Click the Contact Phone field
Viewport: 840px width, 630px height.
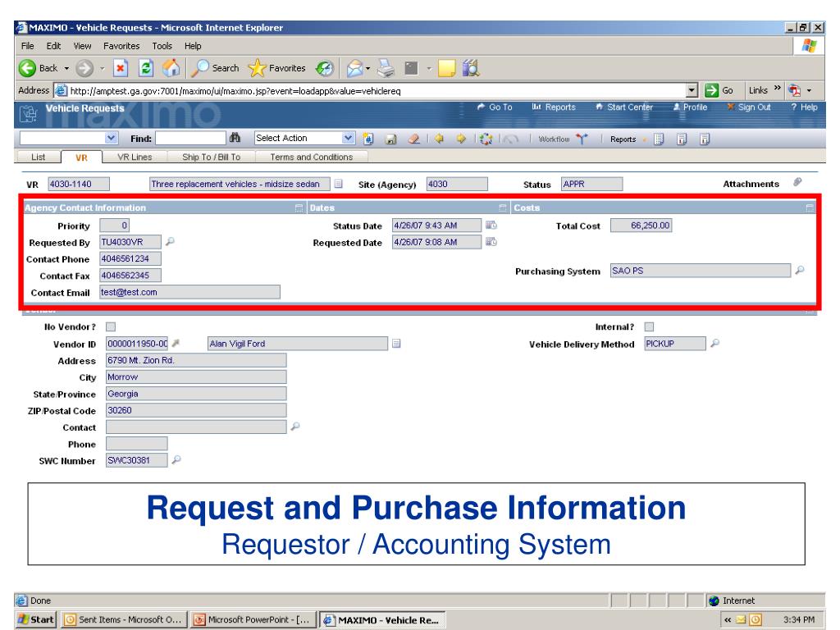(130, 258)
